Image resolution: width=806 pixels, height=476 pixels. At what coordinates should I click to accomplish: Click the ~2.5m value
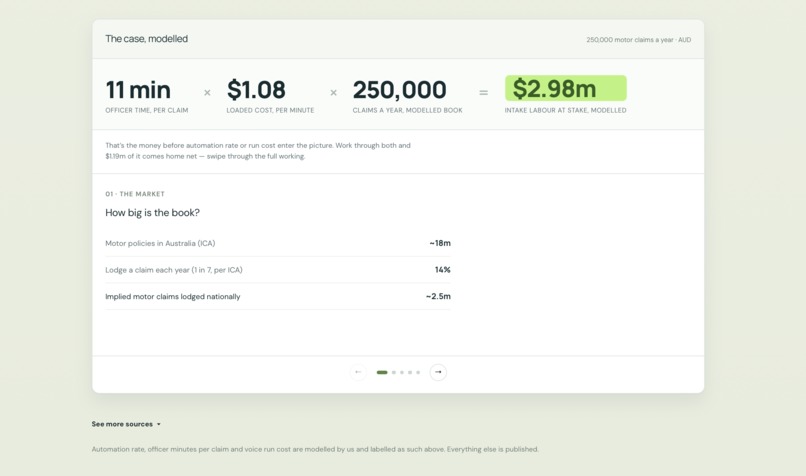[438, 297]
